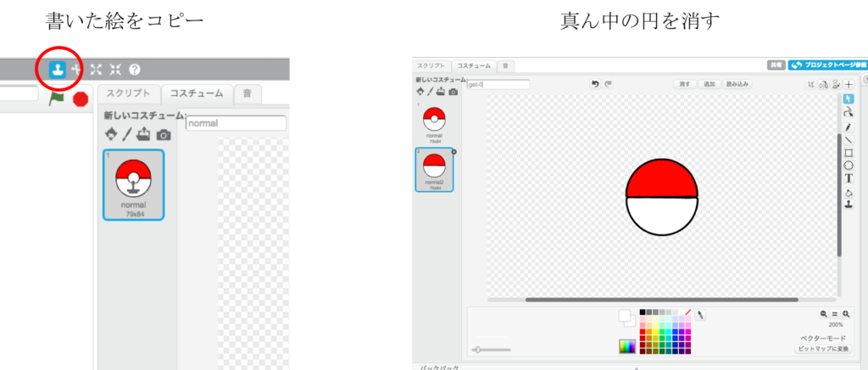Screen dimensions: 868x370
Task: Select the first normal costume in right screenshot
Action: tap(434, 124)
